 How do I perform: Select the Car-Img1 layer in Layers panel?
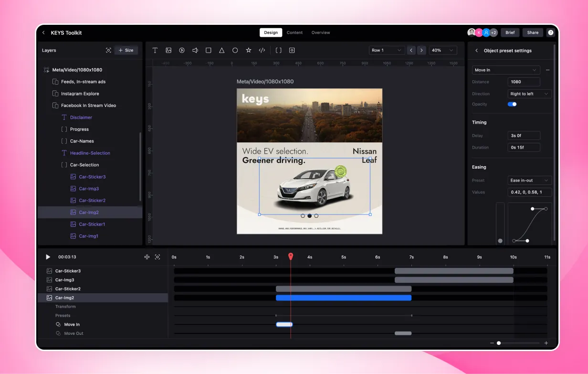[90, 236]
